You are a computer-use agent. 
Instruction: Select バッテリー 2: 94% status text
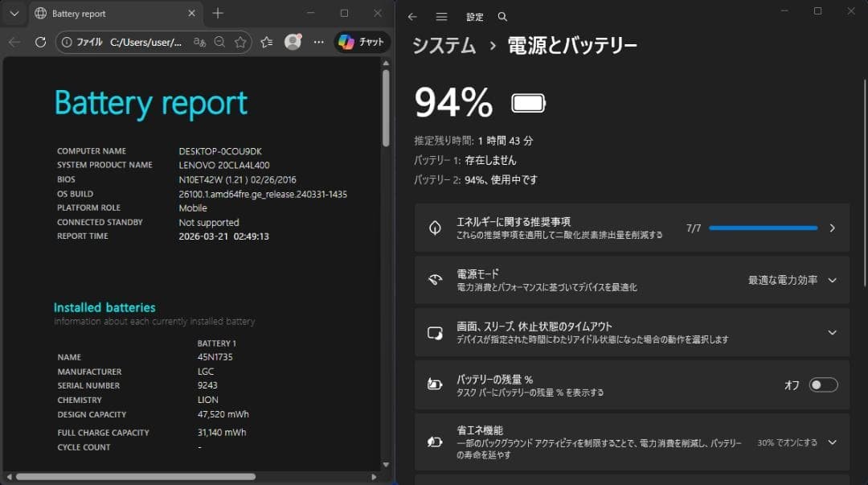pyautogui.click(x=476, y=180)
